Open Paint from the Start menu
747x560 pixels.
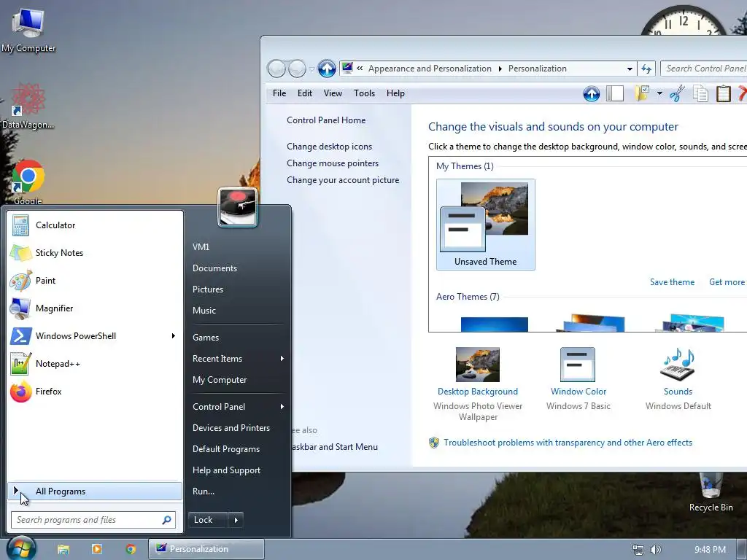click(x=95, y=281)
